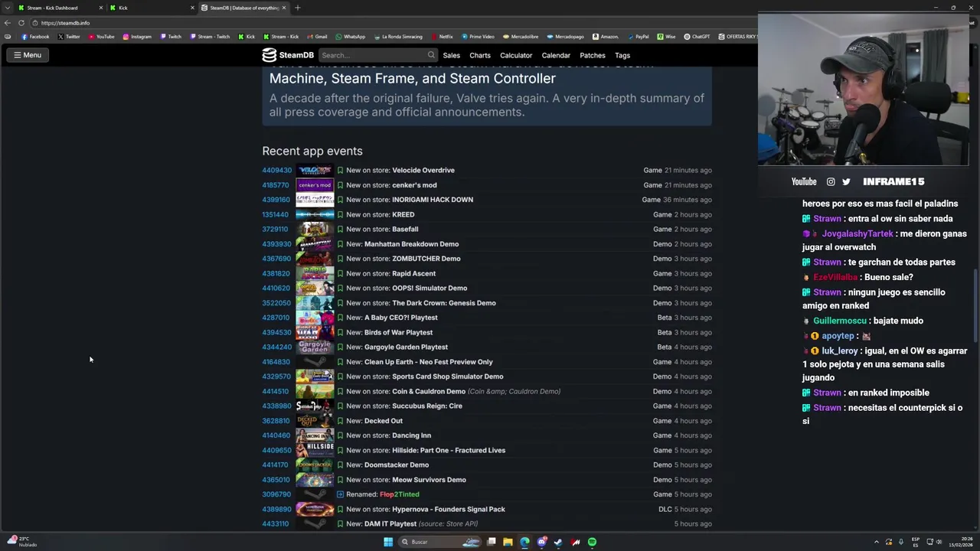Open Steam from the taskbar

(558, 542)
